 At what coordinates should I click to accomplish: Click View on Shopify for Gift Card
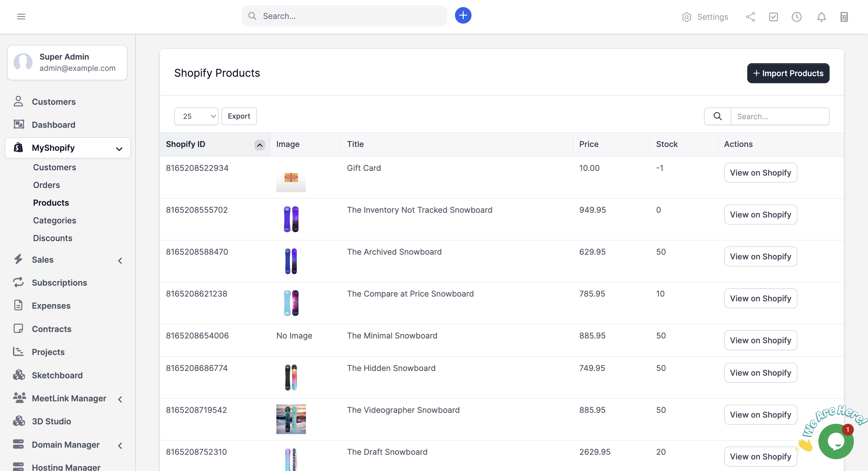pyautogui.click(x=760, y=173)
